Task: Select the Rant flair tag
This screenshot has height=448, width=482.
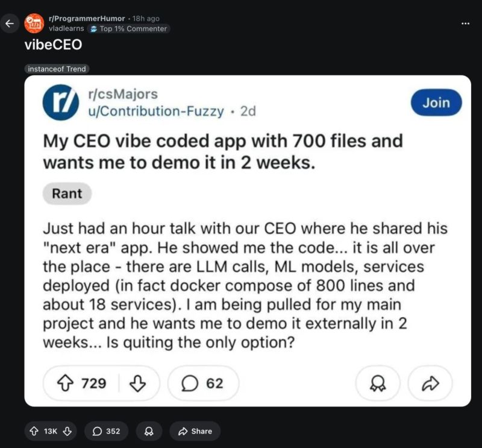Action: click(67, 194)
